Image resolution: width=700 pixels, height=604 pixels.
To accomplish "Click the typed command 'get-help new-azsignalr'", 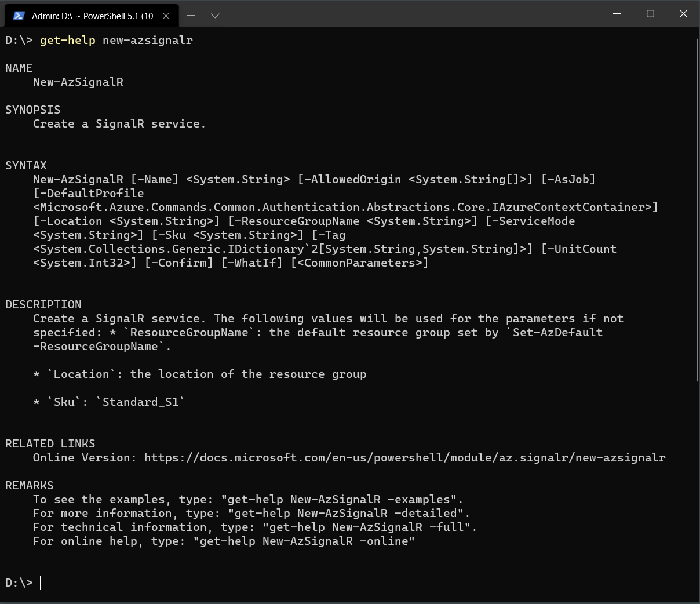I will coord(116,40).
